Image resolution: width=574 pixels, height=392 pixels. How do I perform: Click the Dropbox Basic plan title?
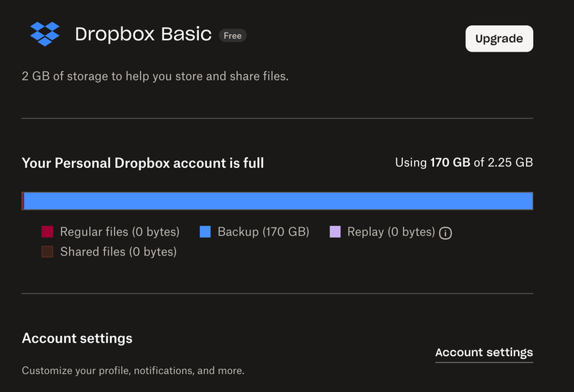pyautogui.click(x=143, y=34)
